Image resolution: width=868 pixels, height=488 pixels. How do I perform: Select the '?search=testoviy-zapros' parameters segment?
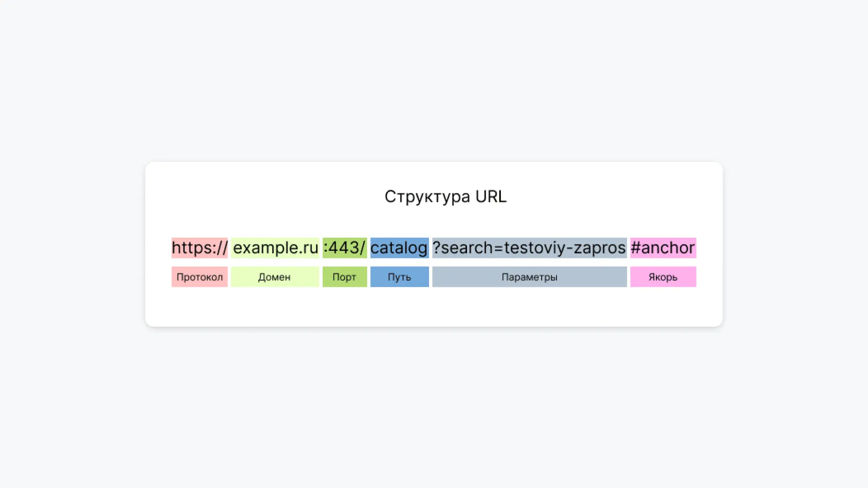(x=529, y=248)
